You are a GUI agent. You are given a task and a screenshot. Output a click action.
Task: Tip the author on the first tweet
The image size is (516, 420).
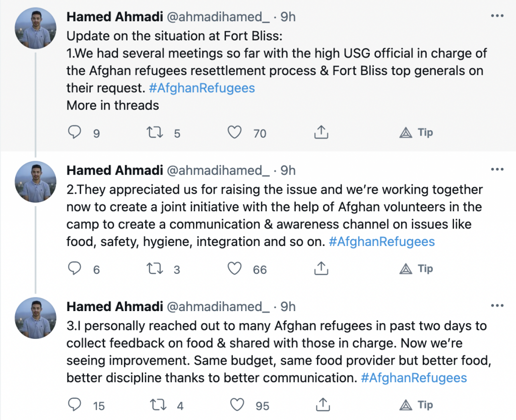pyautogui.click(x=416, y=133)
